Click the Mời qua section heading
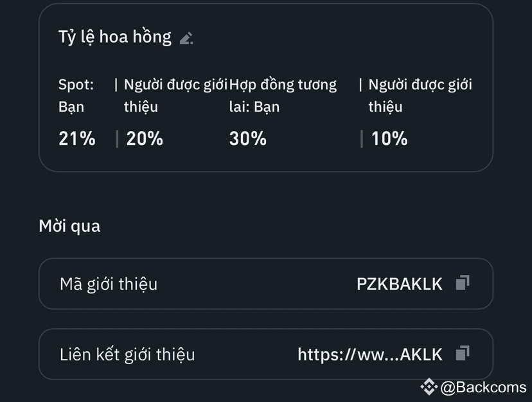 point(69,226)
